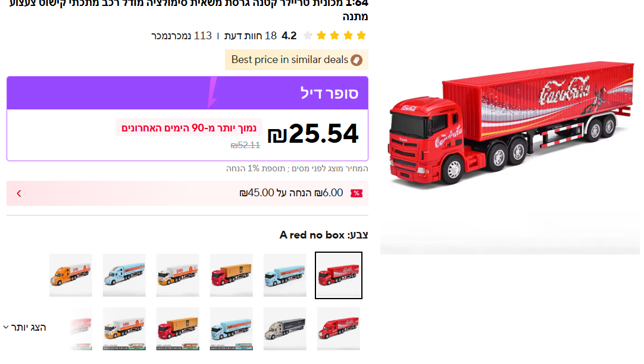
Task: Click the 18 reviews link
Action: click(251, 36)
